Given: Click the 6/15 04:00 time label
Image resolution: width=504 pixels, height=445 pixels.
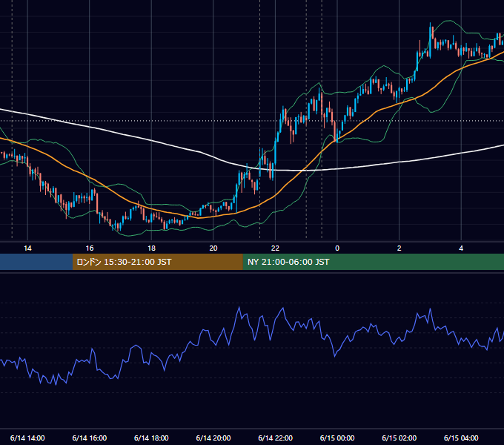Looking at the screenshot, I should click(461, 438).
